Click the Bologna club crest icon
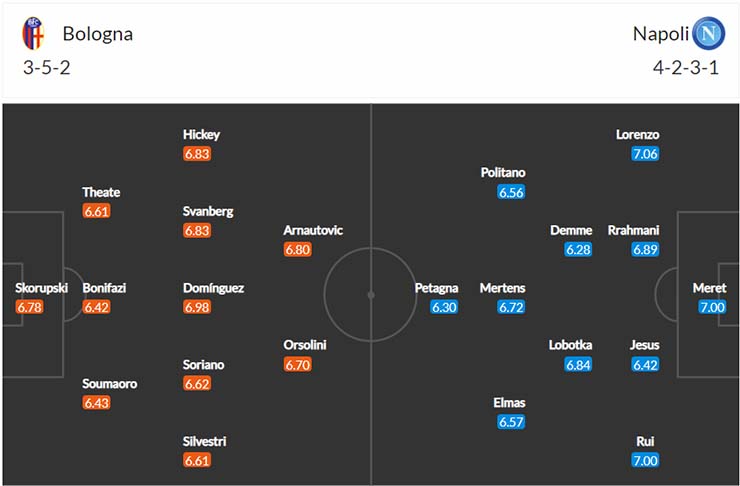740x486 pixels. [x=33, y=34]
